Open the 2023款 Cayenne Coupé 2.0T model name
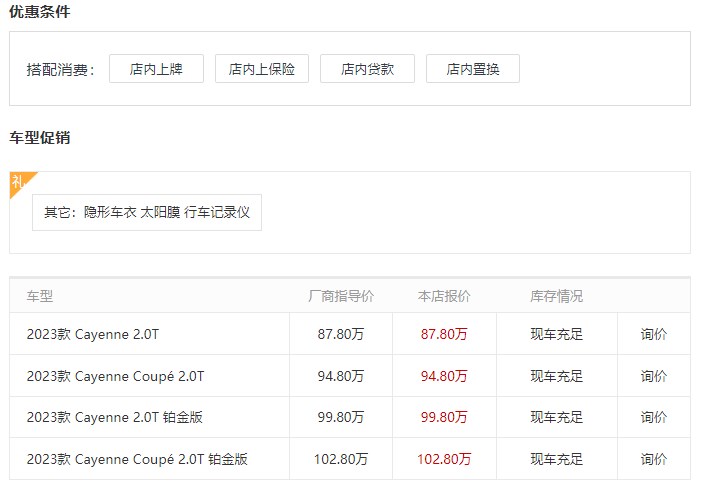 click(x=115, y=376)
